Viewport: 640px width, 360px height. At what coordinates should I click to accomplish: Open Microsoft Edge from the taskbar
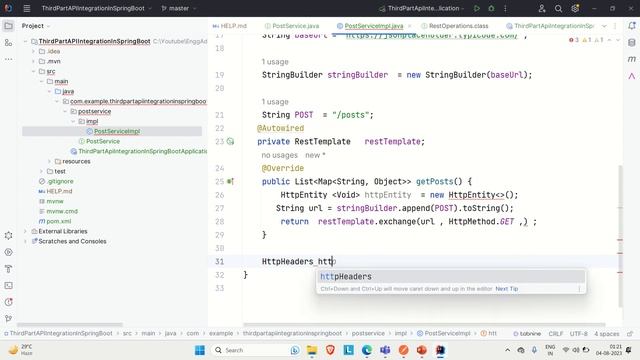coord(367,350)
